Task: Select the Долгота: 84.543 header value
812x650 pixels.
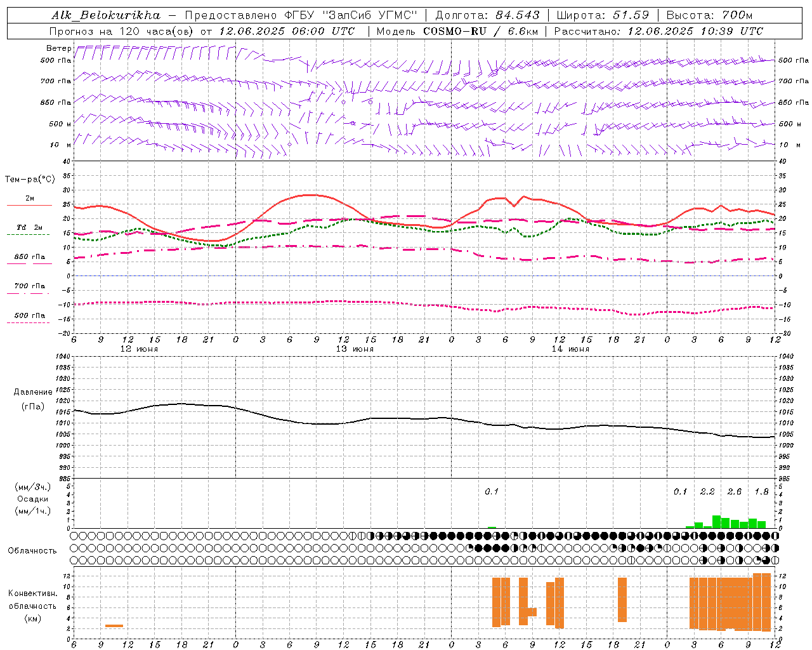Action: coord(488,15)
